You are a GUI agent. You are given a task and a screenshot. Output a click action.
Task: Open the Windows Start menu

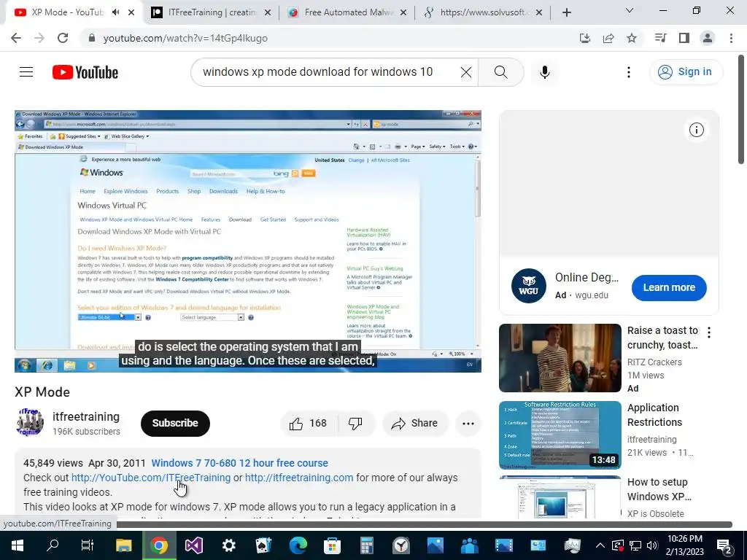click(x=18, y=545)
